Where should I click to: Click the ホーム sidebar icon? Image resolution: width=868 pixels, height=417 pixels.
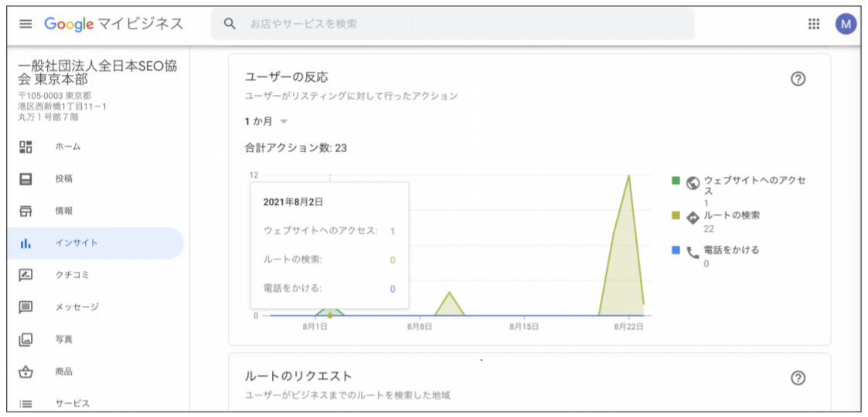point(26,147)
